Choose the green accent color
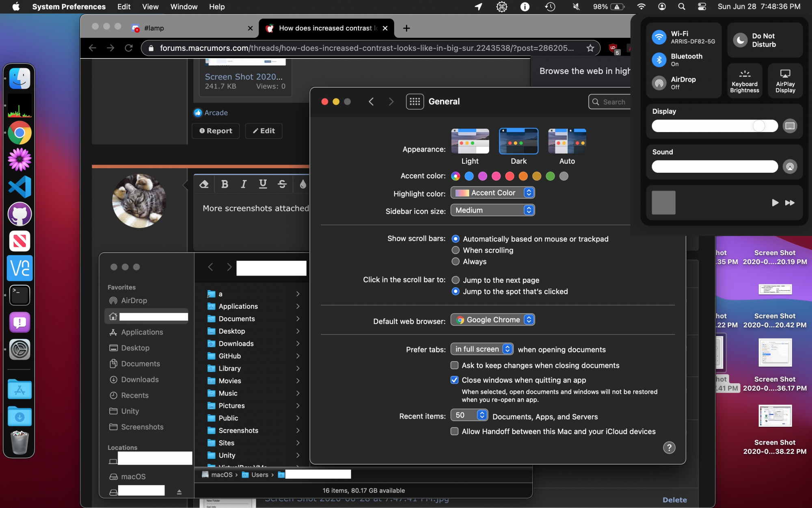812x508 pixels. click(x=550, y=176)
